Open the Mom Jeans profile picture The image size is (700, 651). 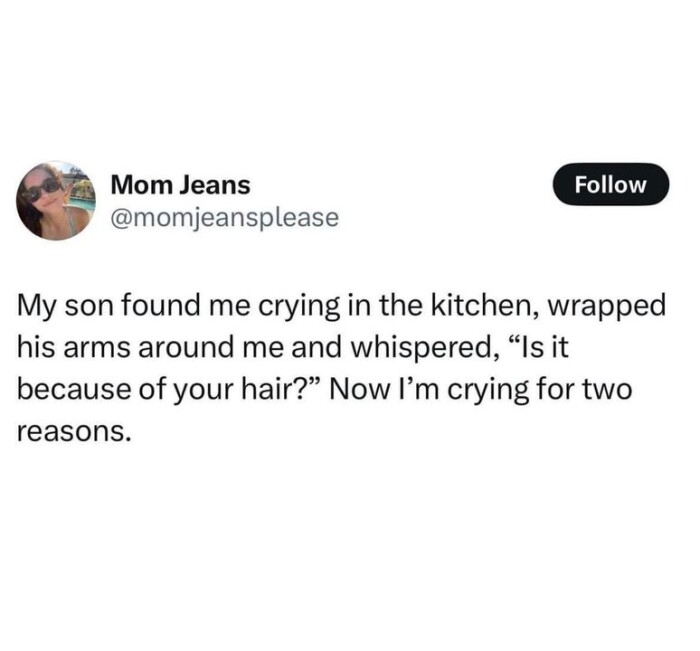56,201
